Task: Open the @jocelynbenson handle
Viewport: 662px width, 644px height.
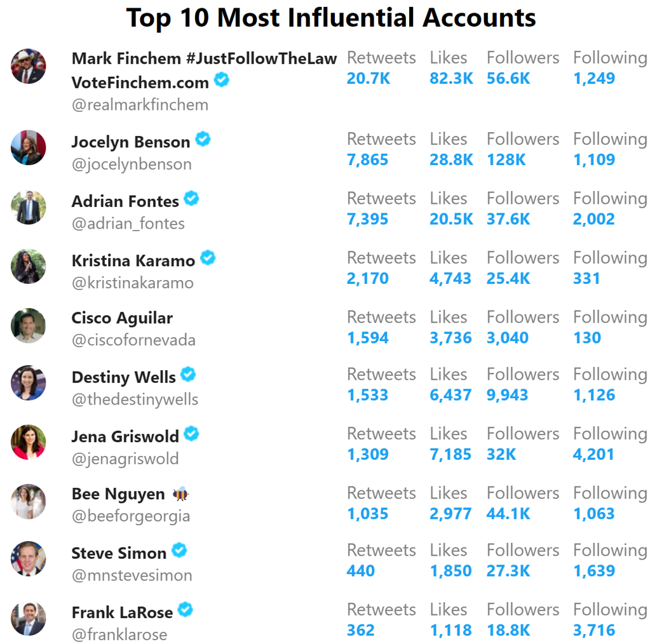Action: tap(132, 164)
